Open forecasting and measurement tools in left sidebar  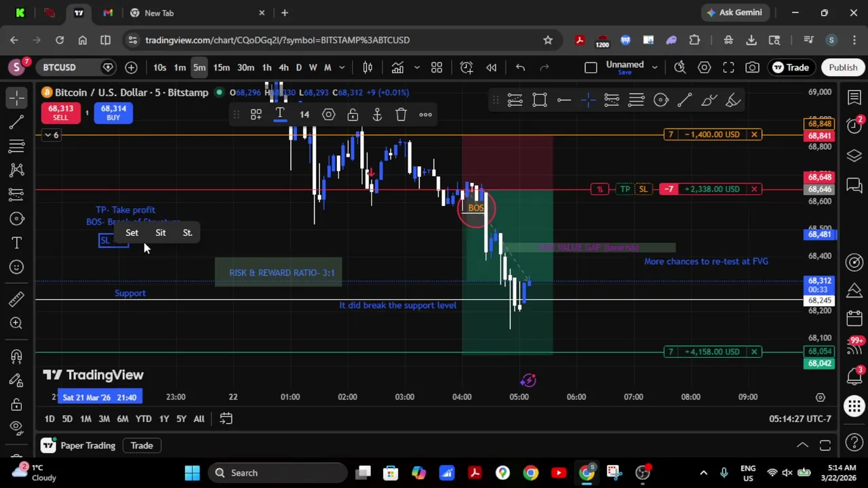click(17, 195)
